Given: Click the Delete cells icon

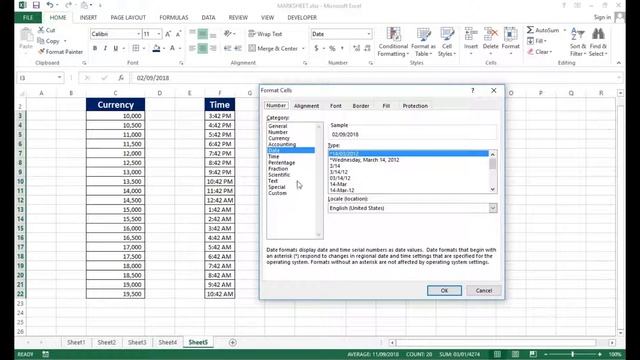Looking at the screenshot, I should pos(491,35).
